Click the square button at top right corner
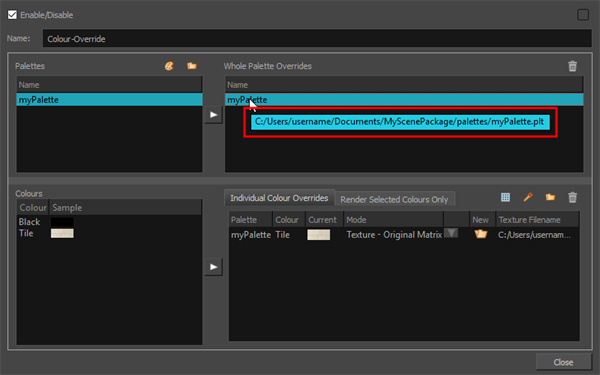The width and height of the screenshot is (600, 375). (583, 15)
